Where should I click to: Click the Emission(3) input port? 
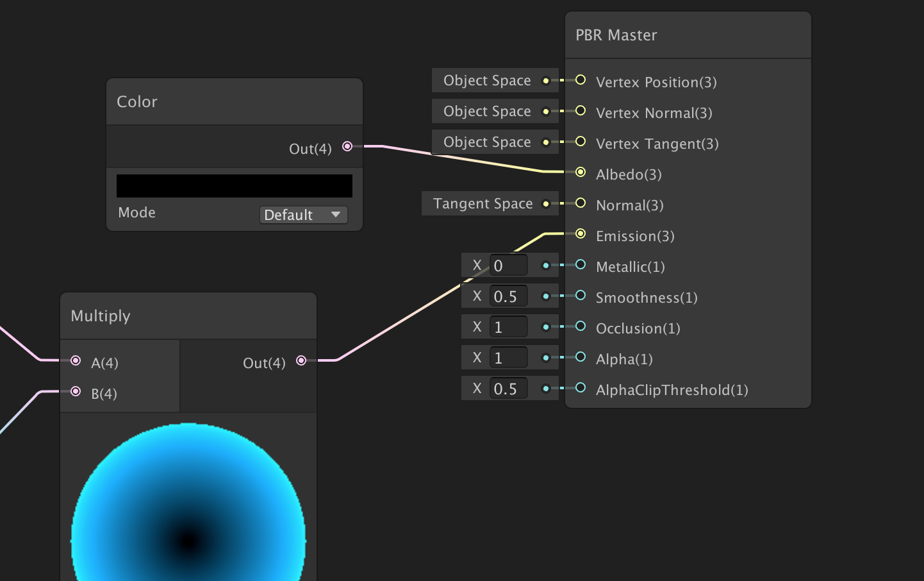pyautogui.click(x=581, y=233)
